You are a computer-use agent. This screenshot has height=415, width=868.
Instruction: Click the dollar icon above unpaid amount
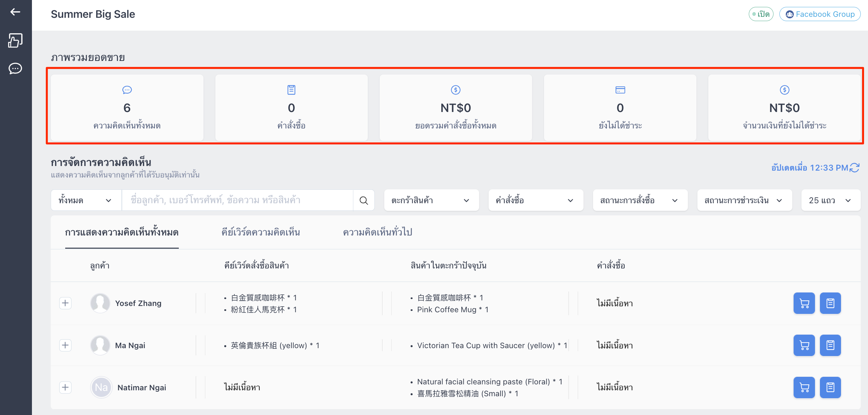click(x=784, y=90)
